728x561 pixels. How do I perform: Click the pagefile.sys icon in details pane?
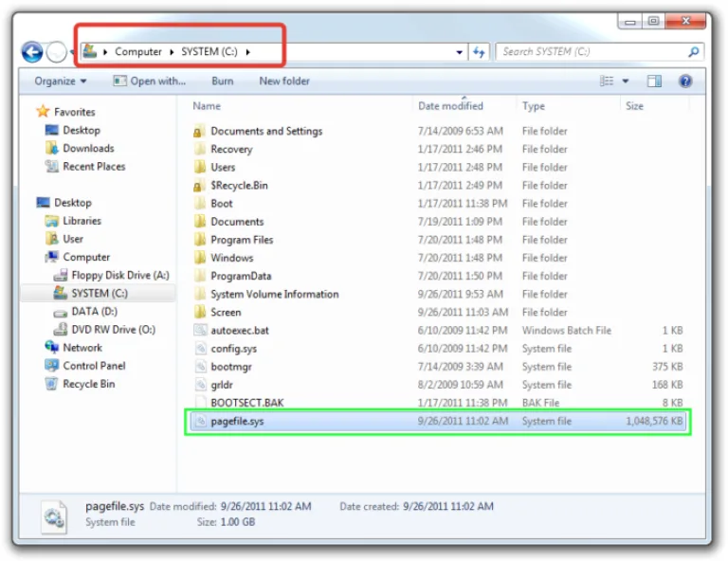[54, 516]
